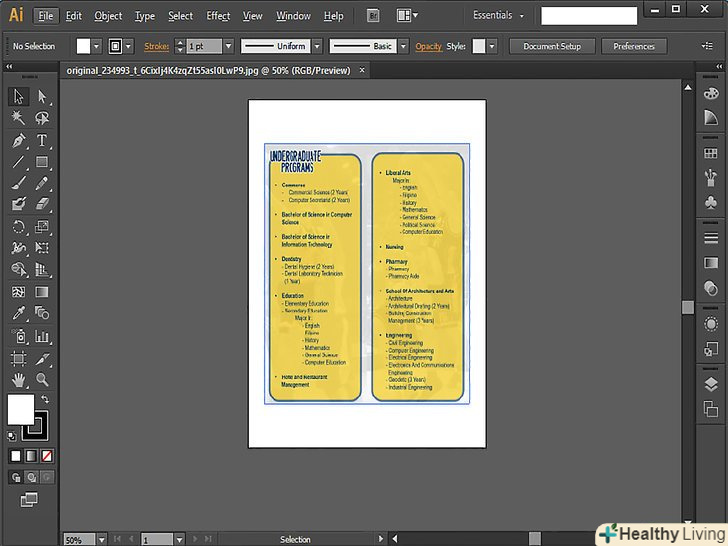Reset to default fill and stroke

click(x=12, y=436)
